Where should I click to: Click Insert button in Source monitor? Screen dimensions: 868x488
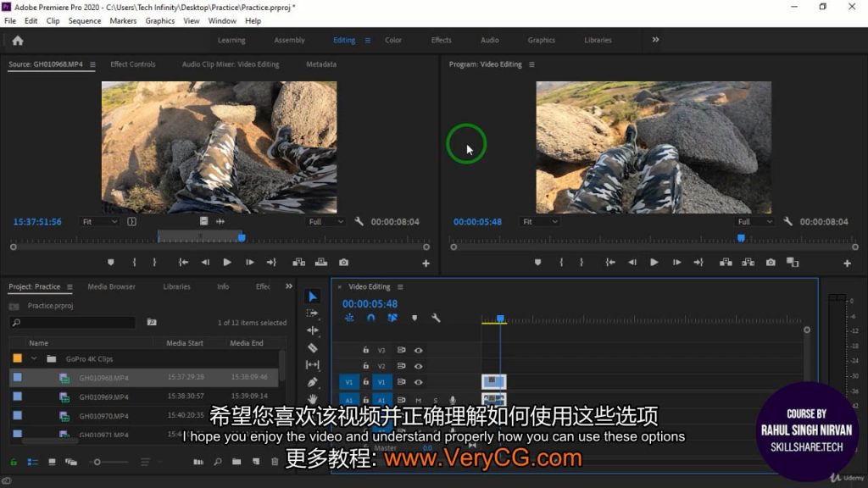coord(299,263)
